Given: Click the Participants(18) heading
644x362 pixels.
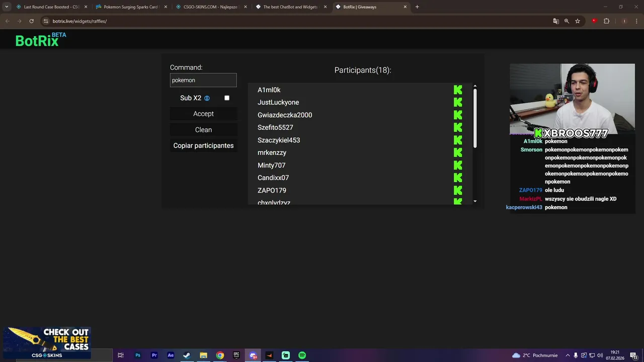Looking at the screenshot, I should coord(363,70).
